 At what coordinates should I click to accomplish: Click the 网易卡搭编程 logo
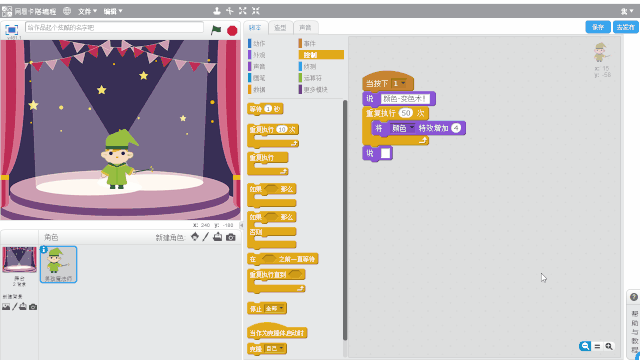(29, 11)
